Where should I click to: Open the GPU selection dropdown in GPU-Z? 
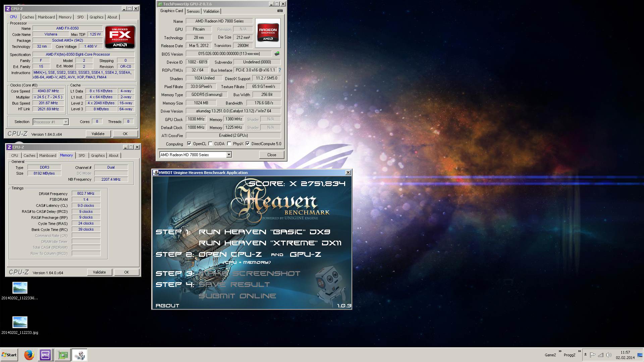coord(229,155)
